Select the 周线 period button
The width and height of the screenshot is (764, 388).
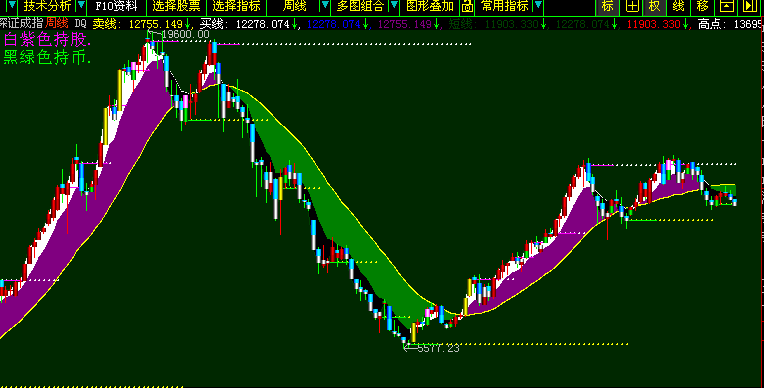(x=294, y=7)
